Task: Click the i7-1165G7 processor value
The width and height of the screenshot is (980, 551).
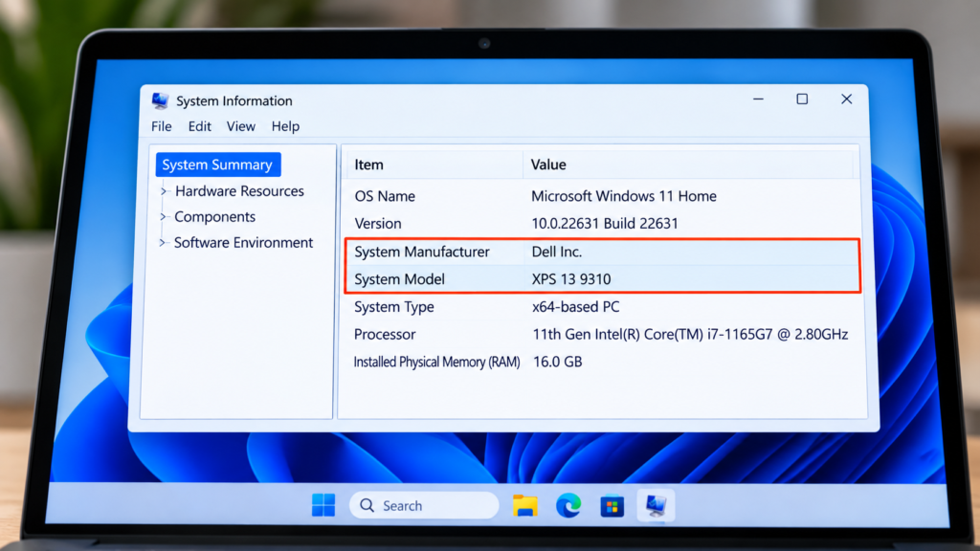Action: point(690,334)
